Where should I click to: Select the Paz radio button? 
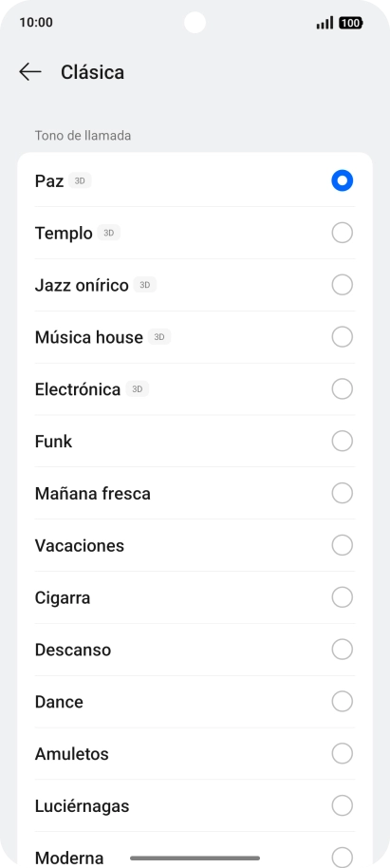(x=342, y=180)
